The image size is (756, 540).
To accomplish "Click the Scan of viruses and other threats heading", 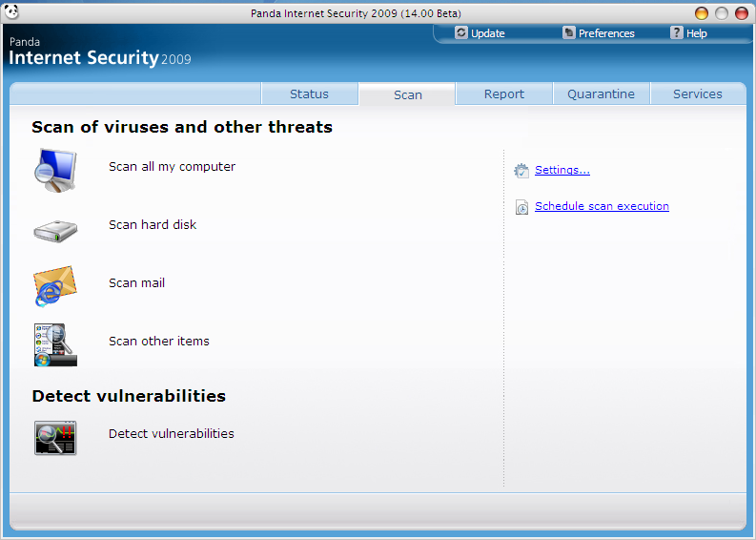I will (x=182, y=127).
